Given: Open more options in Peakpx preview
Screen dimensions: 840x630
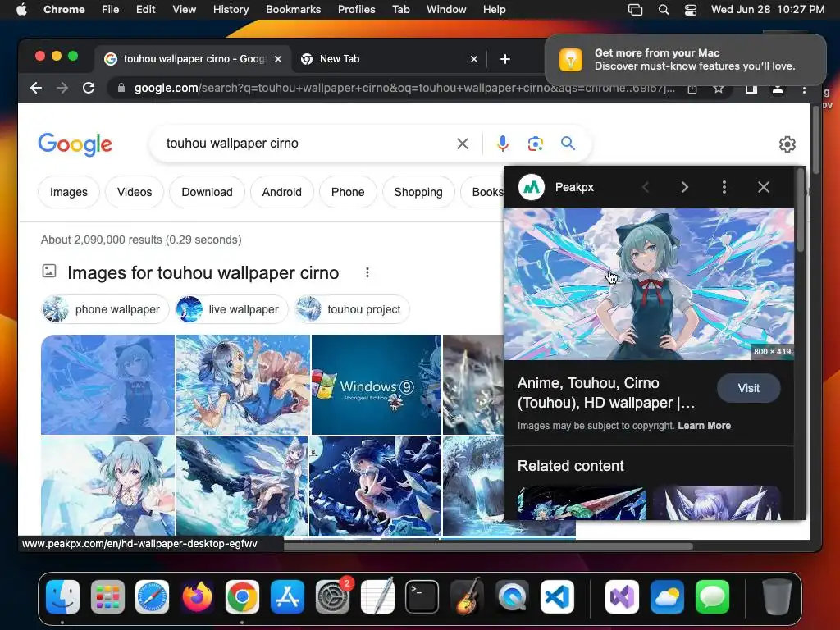Looking at the screenshot, I should pyautogui.click(x=724, y=187).
